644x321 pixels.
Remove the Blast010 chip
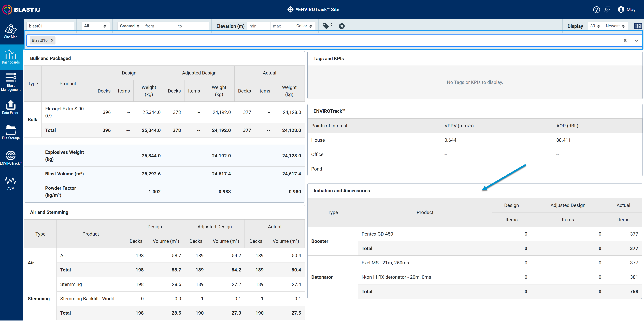pos(52,40)
